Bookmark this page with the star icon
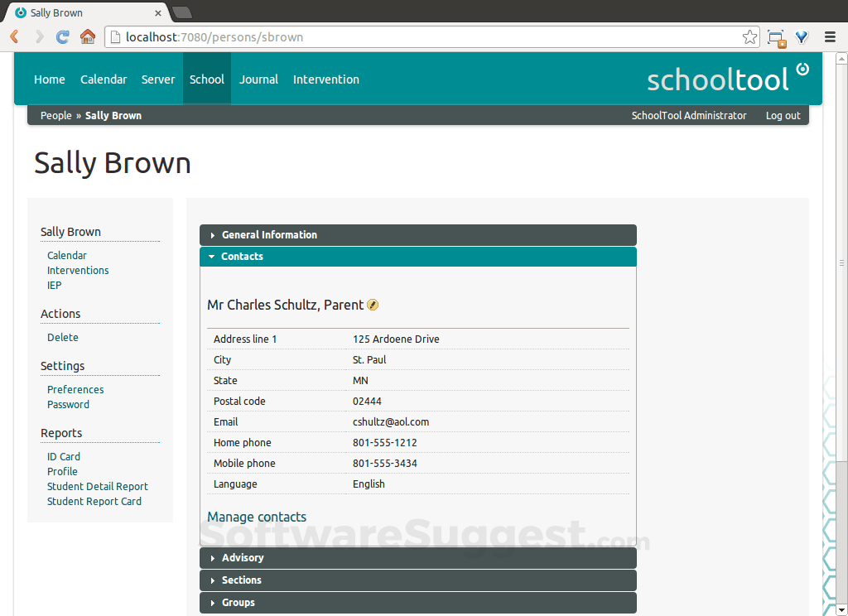This screenshot has height=616, width=848. click(748, 36)
